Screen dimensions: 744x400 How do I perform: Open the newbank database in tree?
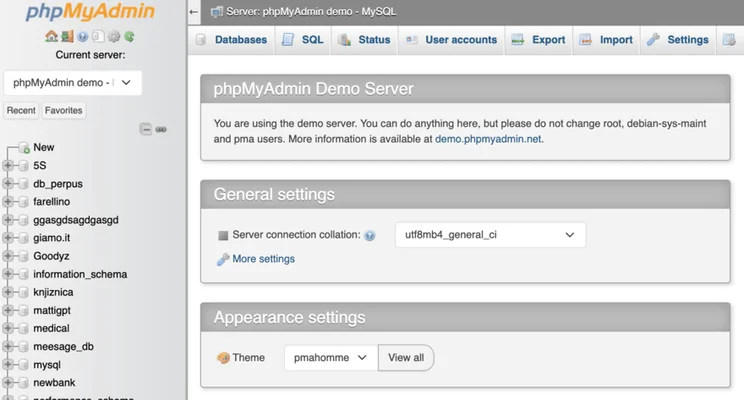tap(54, 382)
